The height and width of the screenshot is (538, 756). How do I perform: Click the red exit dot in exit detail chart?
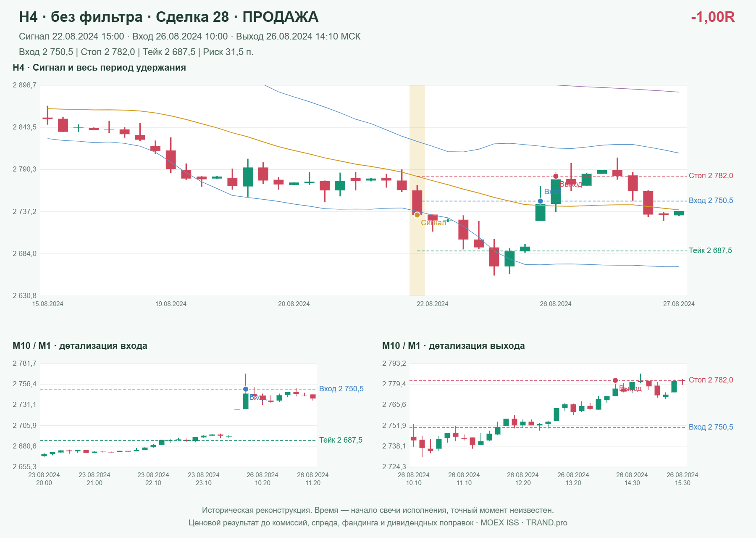coord(615,380)
